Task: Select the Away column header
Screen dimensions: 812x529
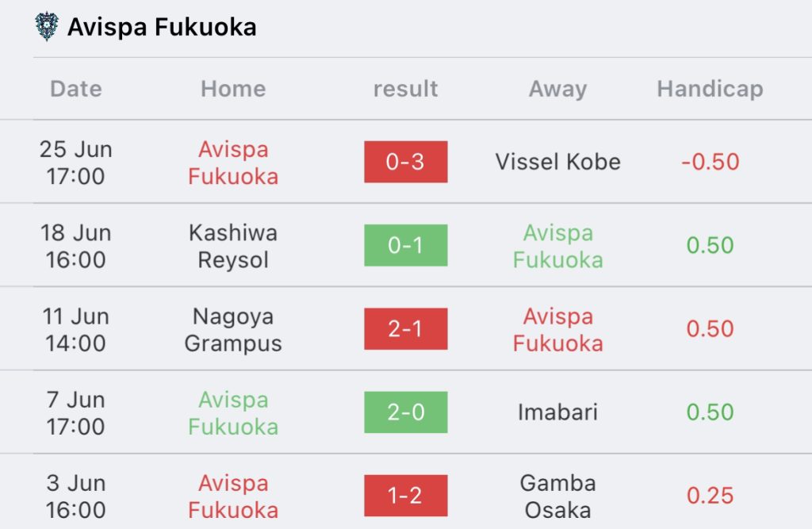Action: pyautogui.click(x=557, y=89)
